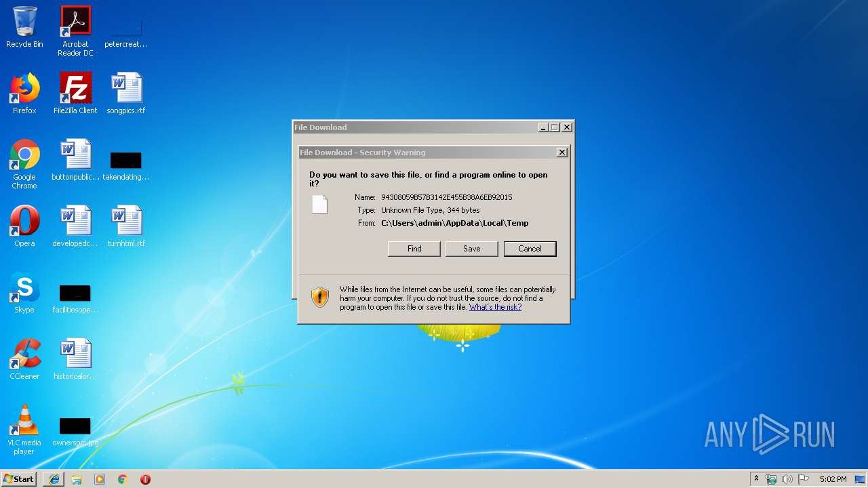The height and width of the screenshot is (488, 868).
Task: Open the FileZilla Client shortcut
Action: click(75, 94)
